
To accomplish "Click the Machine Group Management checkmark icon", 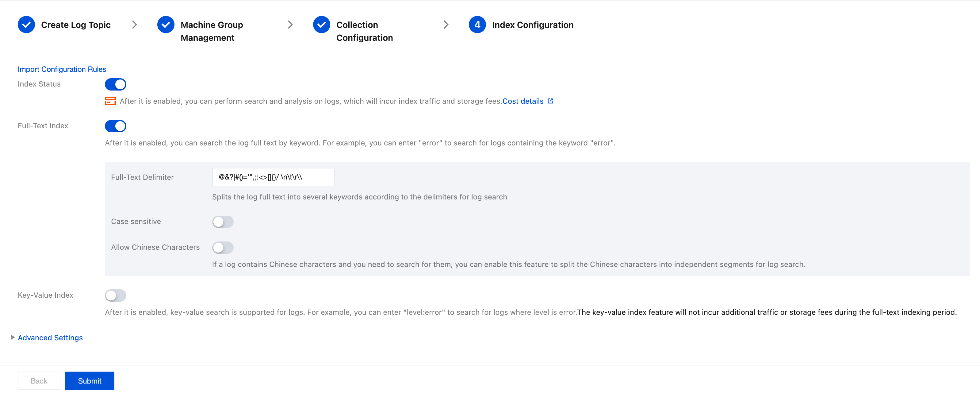I will coord(166,25).
